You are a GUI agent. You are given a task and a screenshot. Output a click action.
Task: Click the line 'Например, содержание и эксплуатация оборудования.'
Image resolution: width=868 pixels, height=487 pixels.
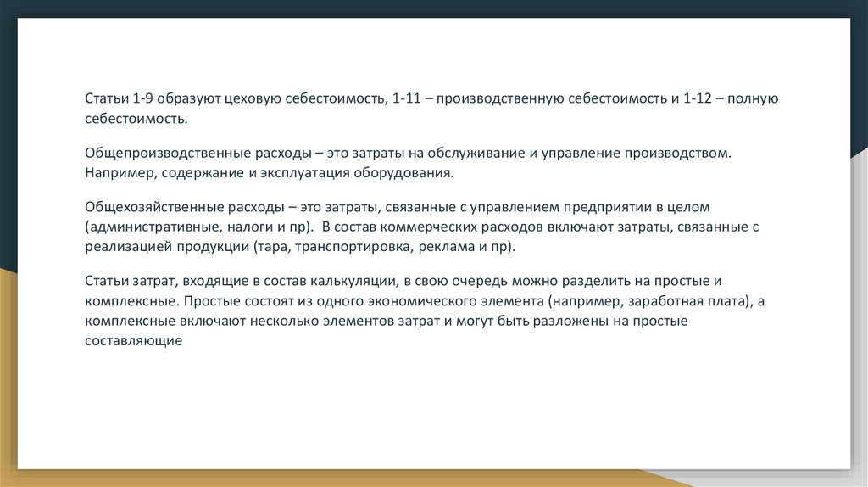click(269, 173)
